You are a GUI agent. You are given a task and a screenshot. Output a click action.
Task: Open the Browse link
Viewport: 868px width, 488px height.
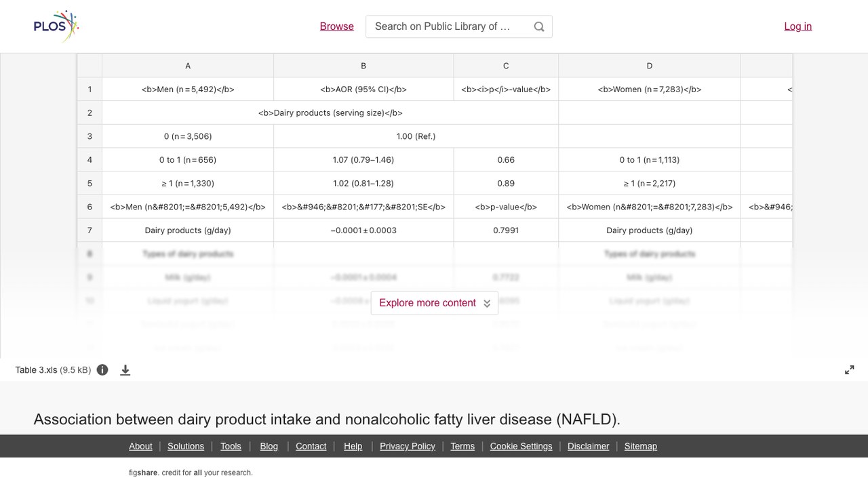click(x=337, y=26)
